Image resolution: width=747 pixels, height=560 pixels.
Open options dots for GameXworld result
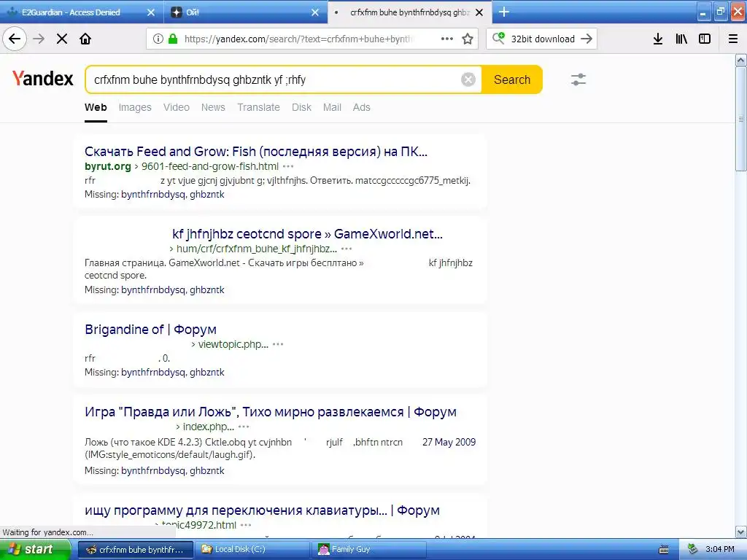347,249
